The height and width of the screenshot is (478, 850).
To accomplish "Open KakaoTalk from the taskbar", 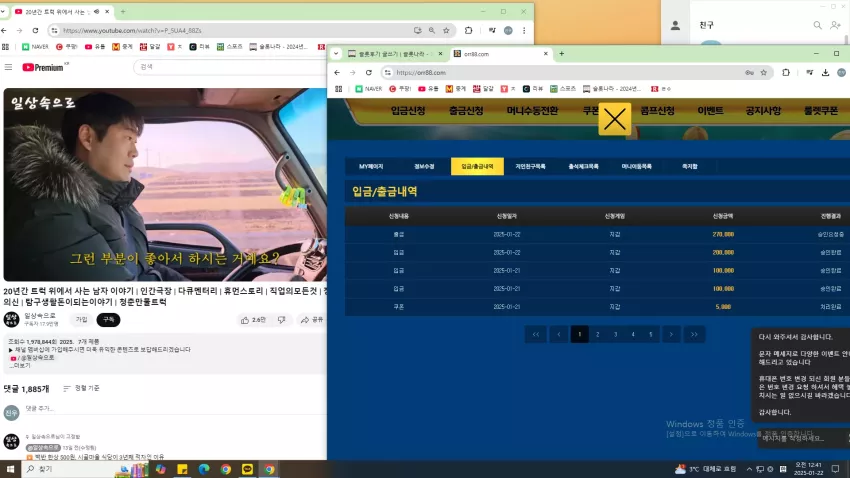I will tap(247, 469).
